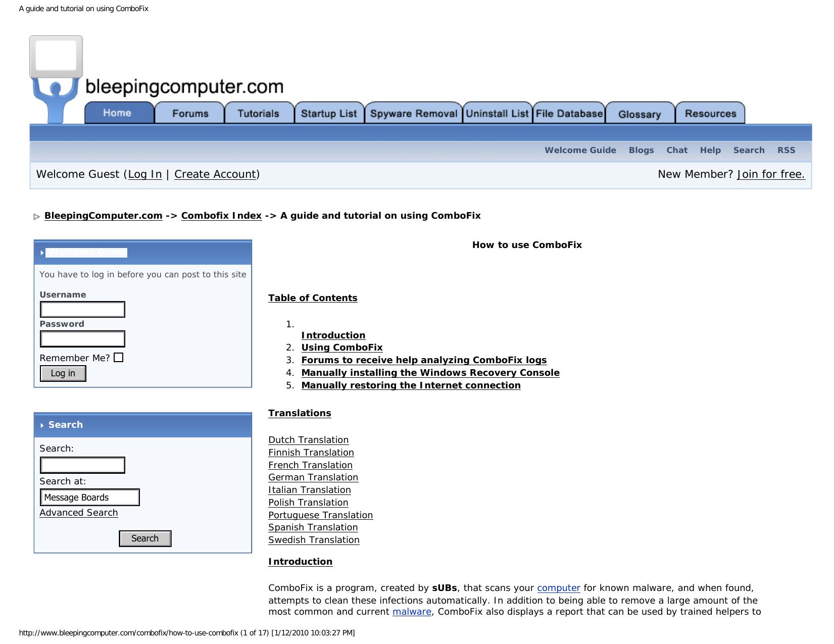Click Search in the secondary menu

coord(749,150)
